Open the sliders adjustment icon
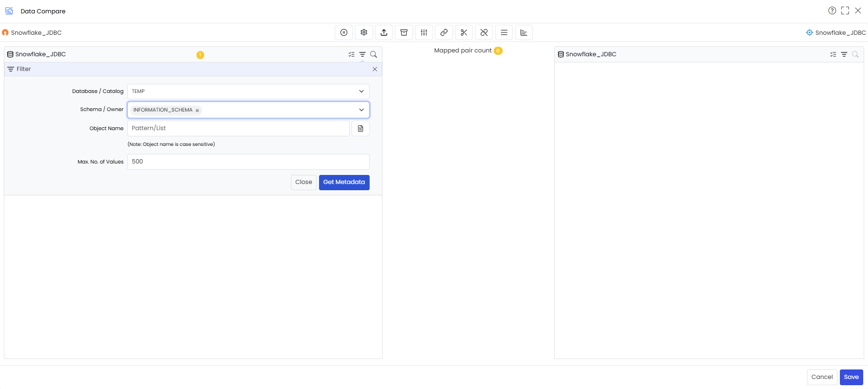Screen dimensions: 868x389 pos(424,32)
